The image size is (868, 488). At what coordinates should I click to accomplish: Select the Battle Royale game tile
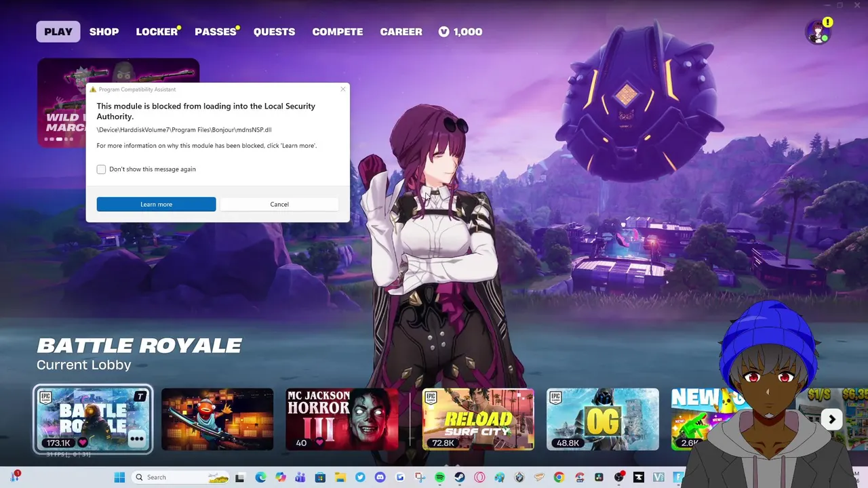[93, 419]
